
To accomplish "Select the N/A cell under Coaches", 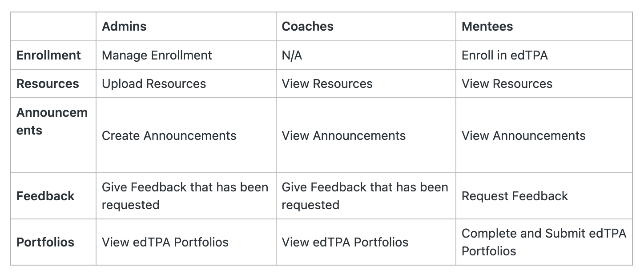I will pyautogui.click(x=292, y=56).
